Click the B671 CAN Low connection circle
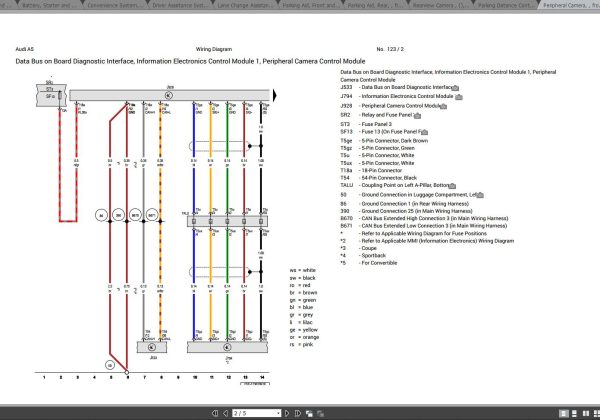Viewport: 600px width, 420px height. click(152, 215)
